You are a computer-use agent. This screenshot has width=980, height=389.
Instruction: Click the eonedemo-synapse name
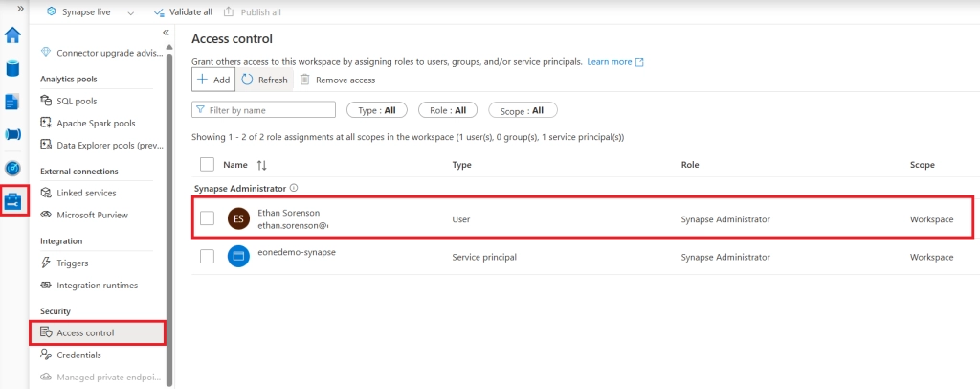tap(297, 251)
